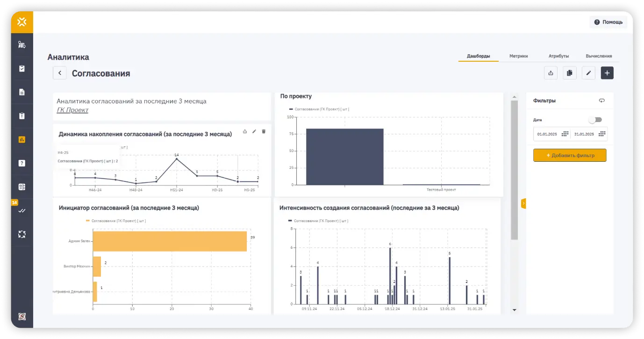The image size is (644, 339).
Task: Click the Добавить фильтр button
Action: [x=570, y=155]
